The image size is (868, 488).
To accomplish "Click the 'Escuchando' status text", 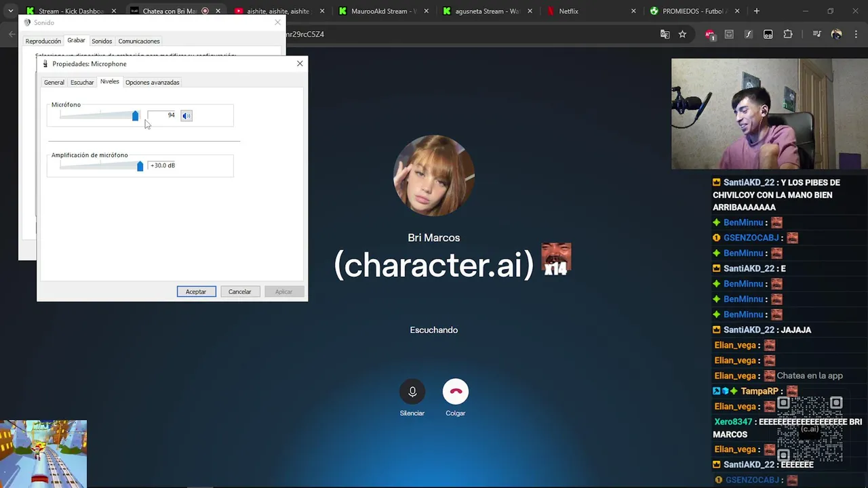I will coord(434,330).
